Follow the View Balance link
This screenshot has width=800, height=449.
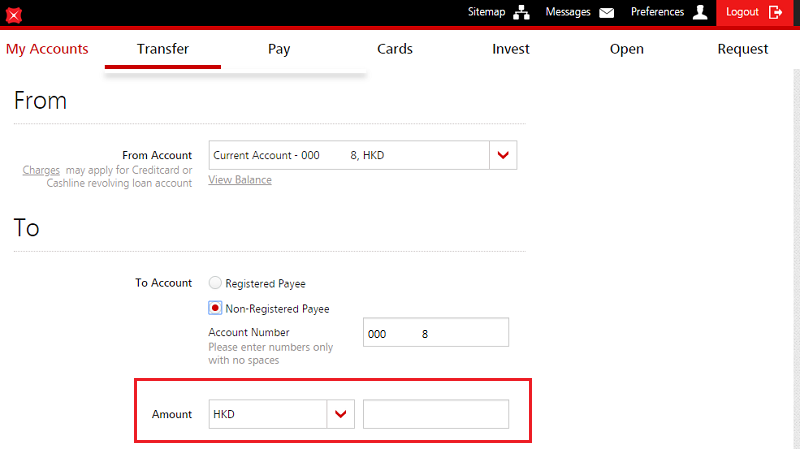pyautogui.click(x=240, y=180)
